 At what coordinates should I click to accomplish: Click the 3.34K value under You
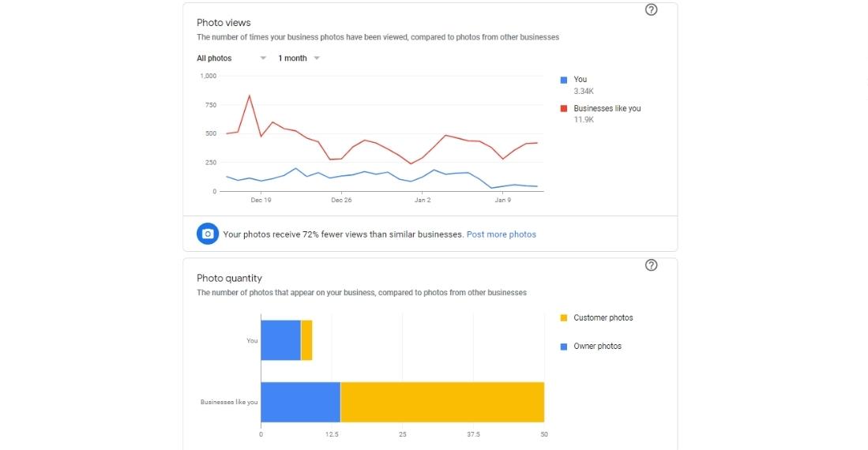pyautogui.click(x=583, y=91)
